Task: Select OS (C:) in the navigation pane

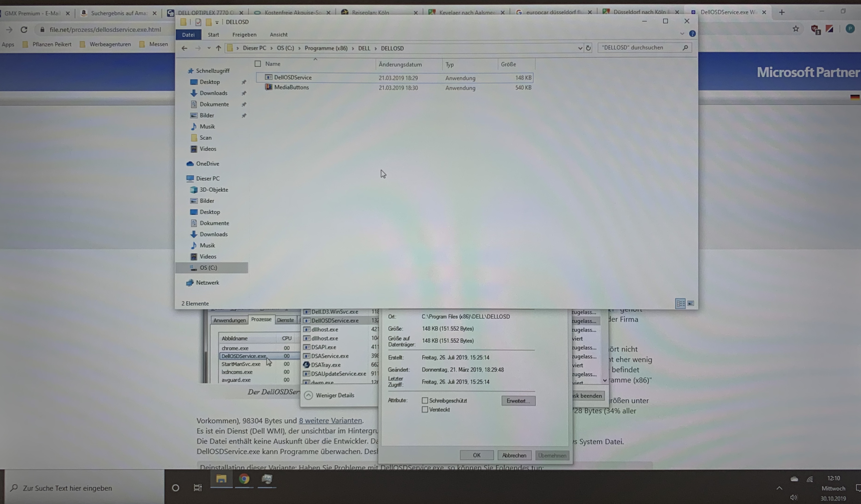Action: (208, 267)
